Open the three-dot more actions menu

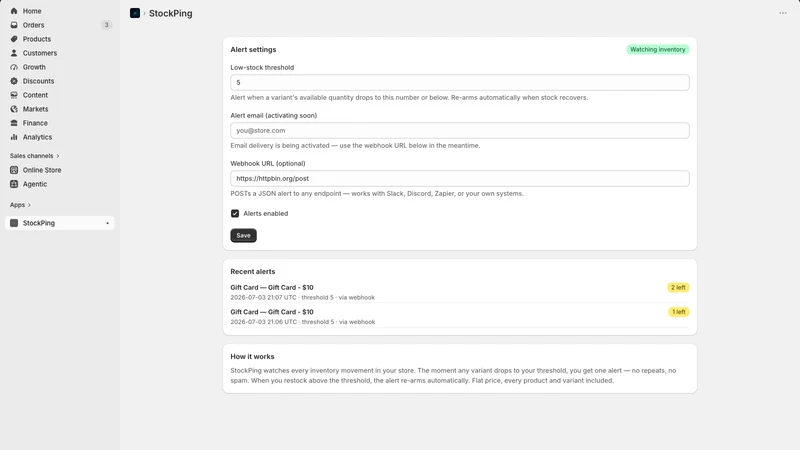click(783, 13)
